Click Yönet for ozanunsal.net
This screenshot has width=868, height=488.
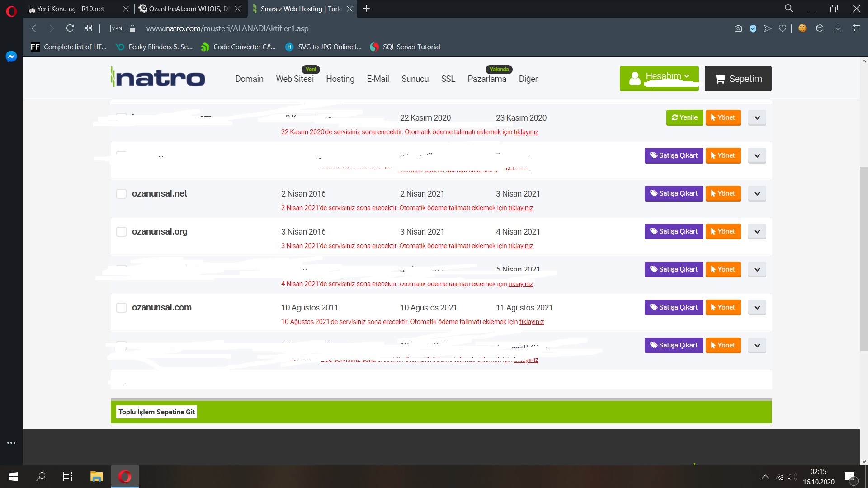[x=723, y=193]
